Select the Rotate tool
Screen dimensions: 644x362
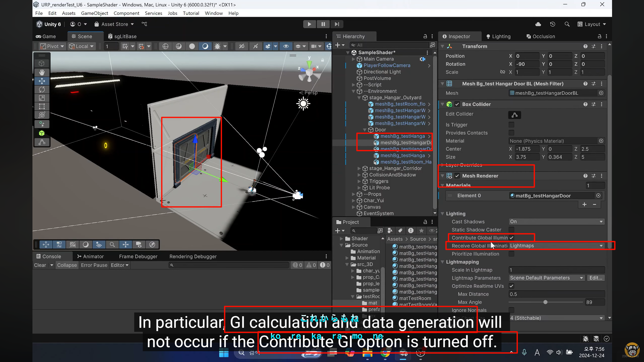click(x=42, y=89)
